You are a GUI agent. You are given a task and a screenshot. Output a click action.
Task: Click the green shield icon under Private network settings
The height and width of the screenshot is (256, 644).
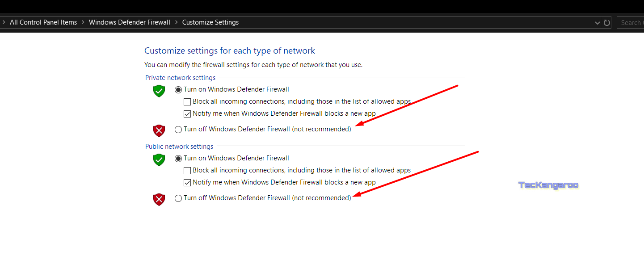click(x=159, y=91)
